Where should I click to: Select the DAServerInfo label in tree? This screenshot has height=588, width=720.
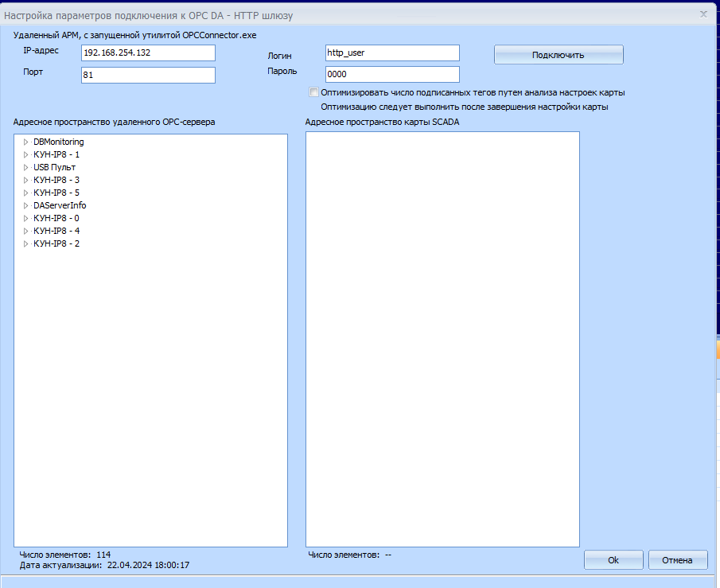(x=60, y=205)
